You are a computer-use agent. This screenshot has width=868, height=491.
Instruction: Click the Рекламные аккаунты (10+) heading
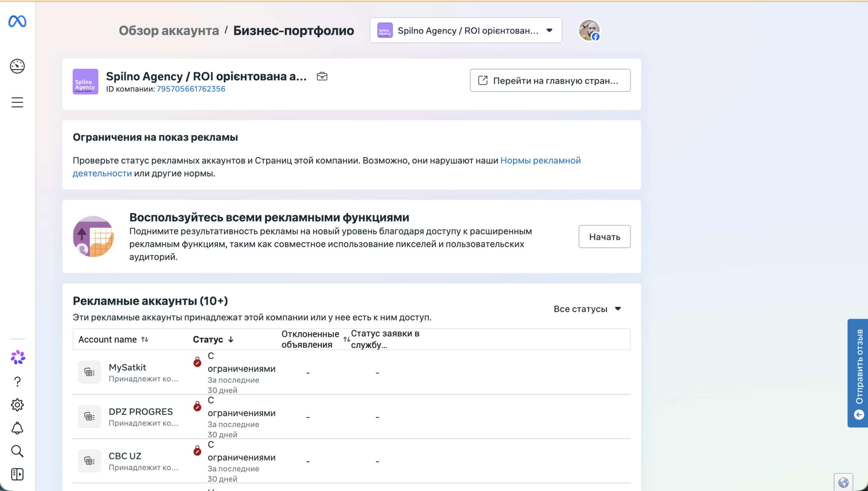(150, 301)
